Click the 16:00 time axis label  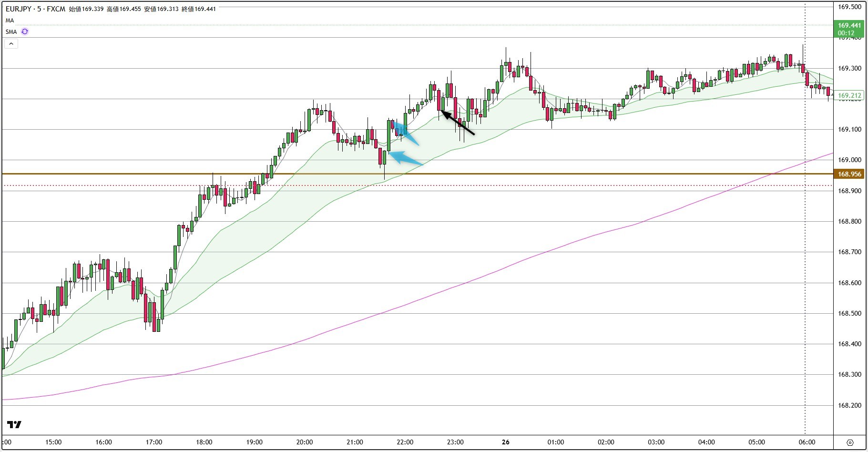tap(103, 442)
